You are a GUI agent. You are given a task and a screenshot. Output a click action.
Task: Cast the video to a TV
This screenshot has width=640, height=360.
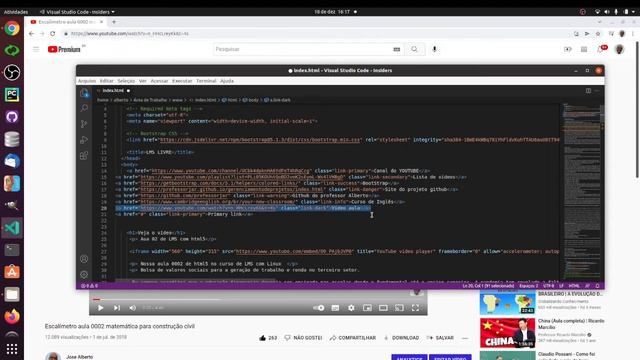click(x=399, y=308)
